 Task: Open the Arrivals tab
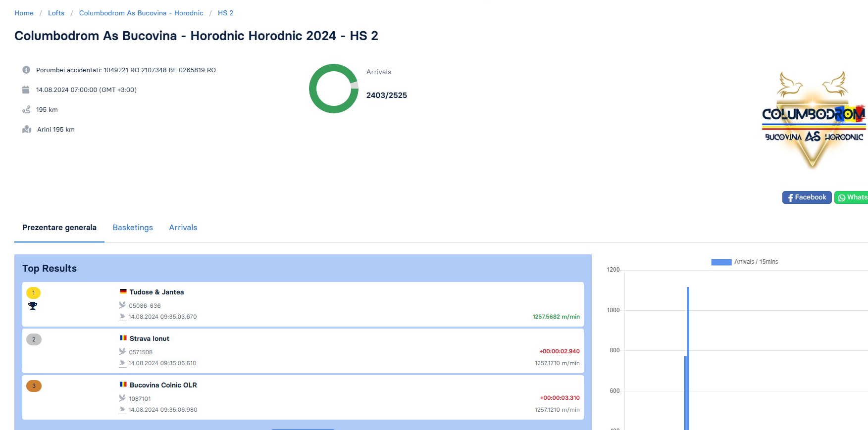pos(183,228)
